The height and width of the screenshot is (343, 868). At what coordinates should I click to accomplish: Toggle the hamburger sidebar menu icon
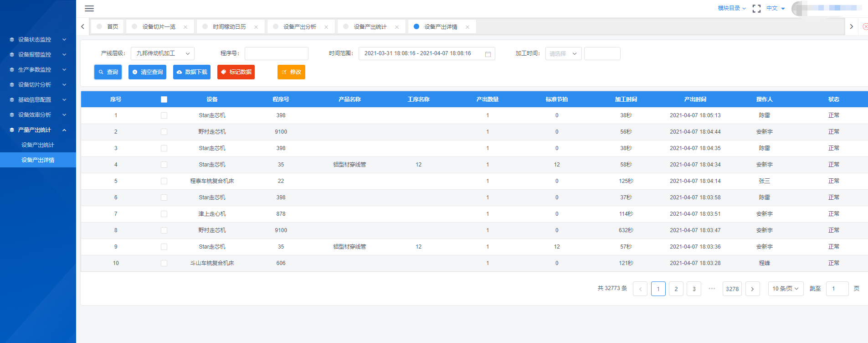pos(89,8)
